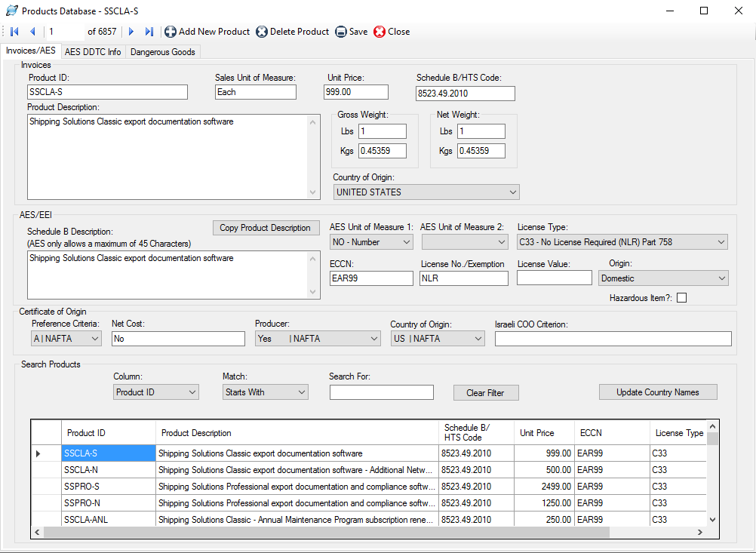Click the product grid horizontal scrollbar
Viewport: 756px width, 553px height.
(x=324, y=532)
